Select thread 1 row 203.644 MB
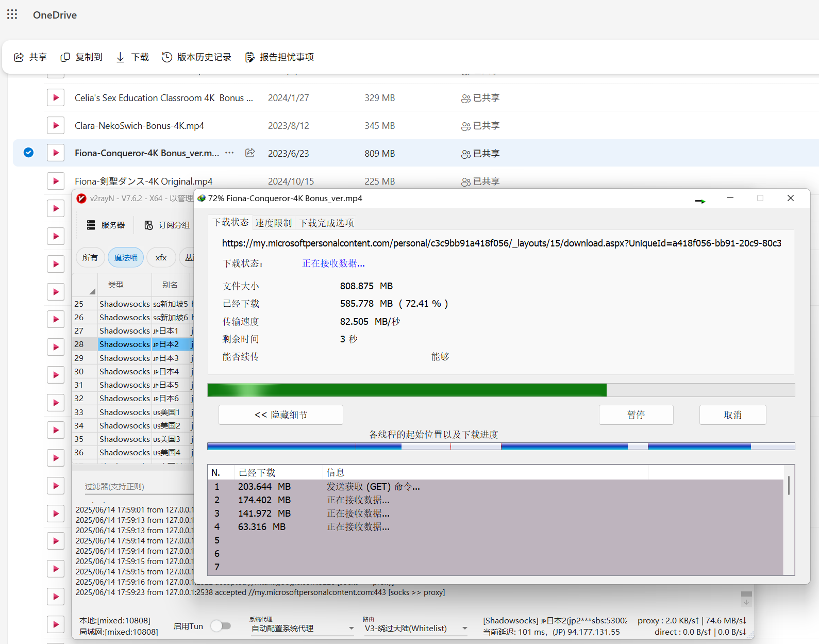 coord(496,487)
